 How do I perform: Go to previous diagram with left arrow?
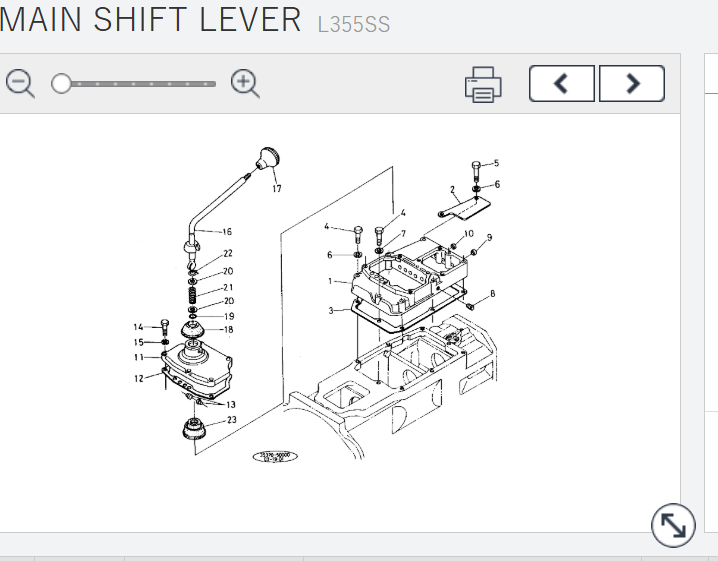pos(561,84)
